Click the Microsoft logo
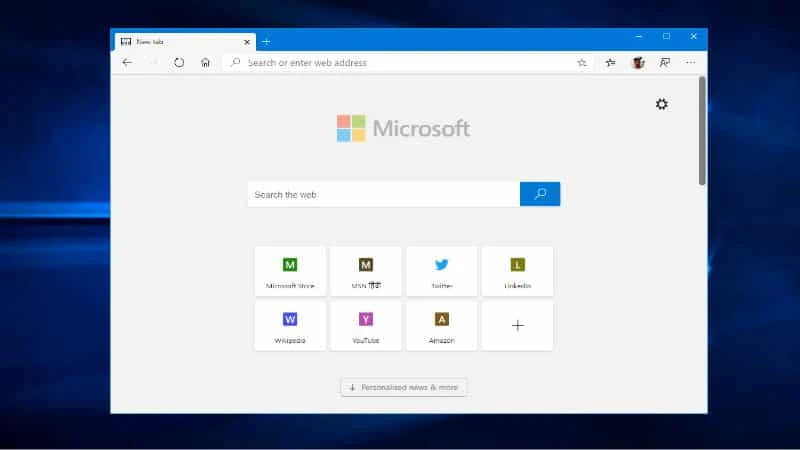This screenshot has height=450, width=800. pos(403,128)
